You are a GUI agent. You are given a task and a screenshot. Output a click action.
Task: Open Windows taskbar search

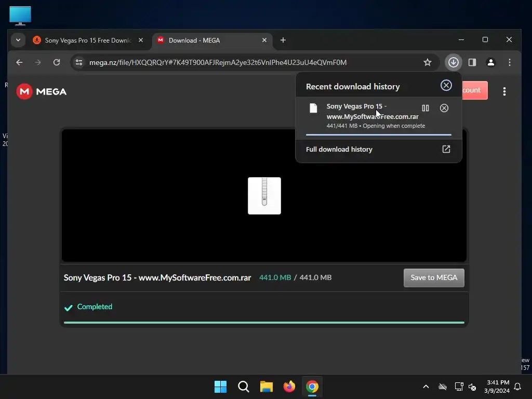[x=243, y=387]
